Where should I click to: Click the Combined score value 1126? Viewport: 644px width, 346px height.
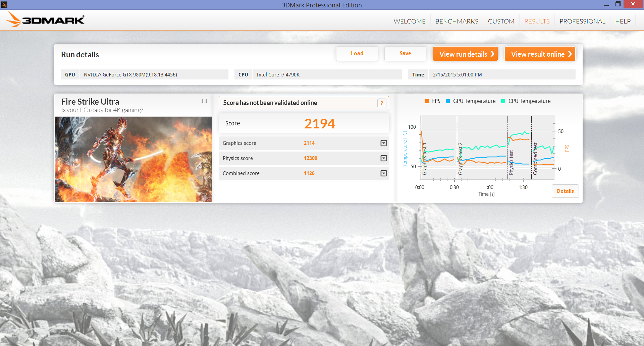pyautogui.click(x=309, y=173)
